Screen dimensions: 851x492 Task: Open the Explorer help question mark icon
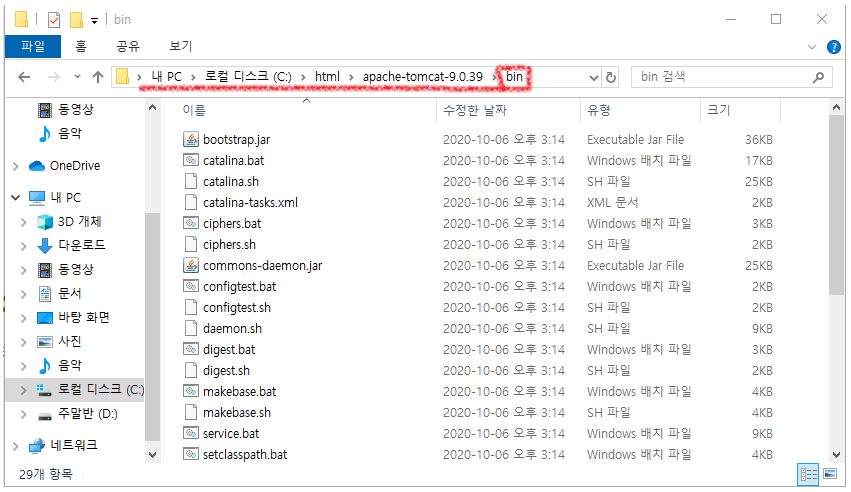(x=833, y=47)
